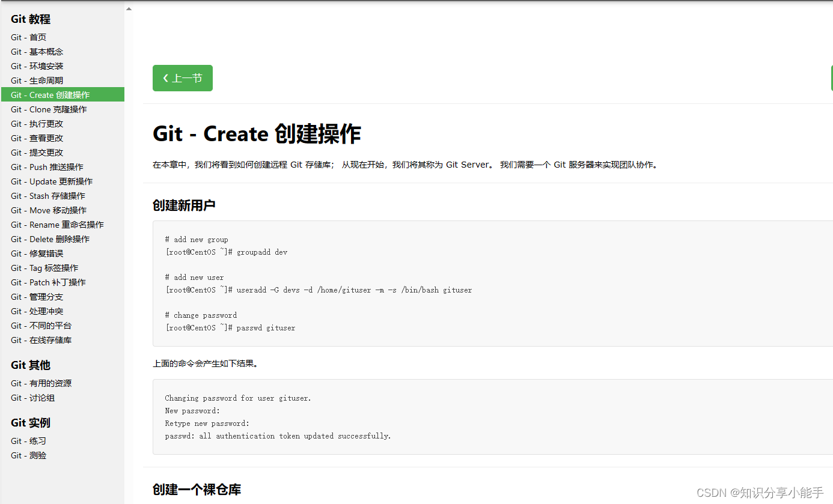Select Git - 提交更改 in the sidebar
833x504 pixels.
tap(37, 153)
